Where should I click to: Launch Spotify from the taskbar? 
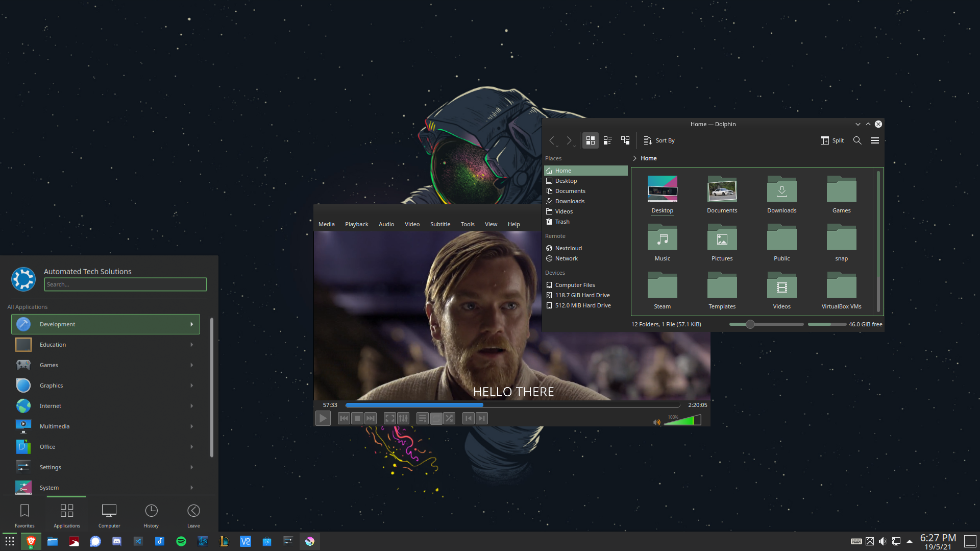(x=181, y=541)
